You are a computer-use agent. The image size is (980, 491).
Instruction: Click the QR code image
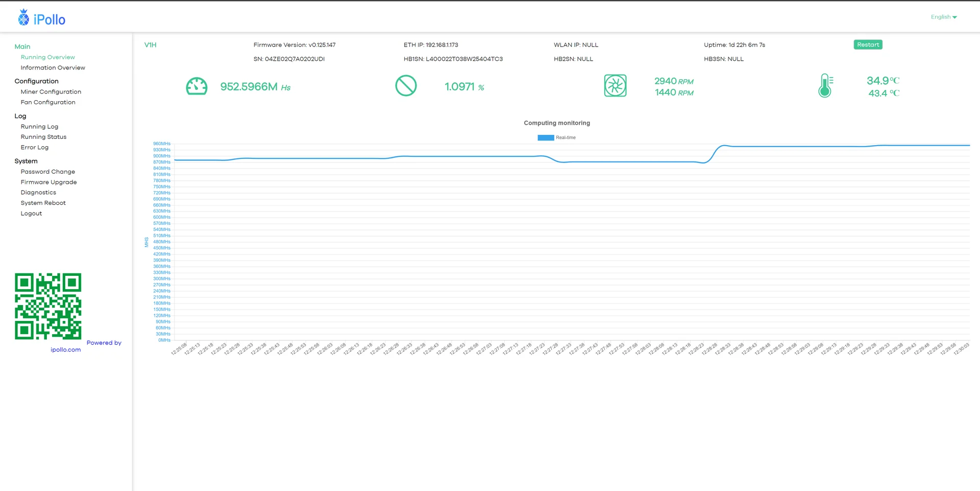(48, 306)
